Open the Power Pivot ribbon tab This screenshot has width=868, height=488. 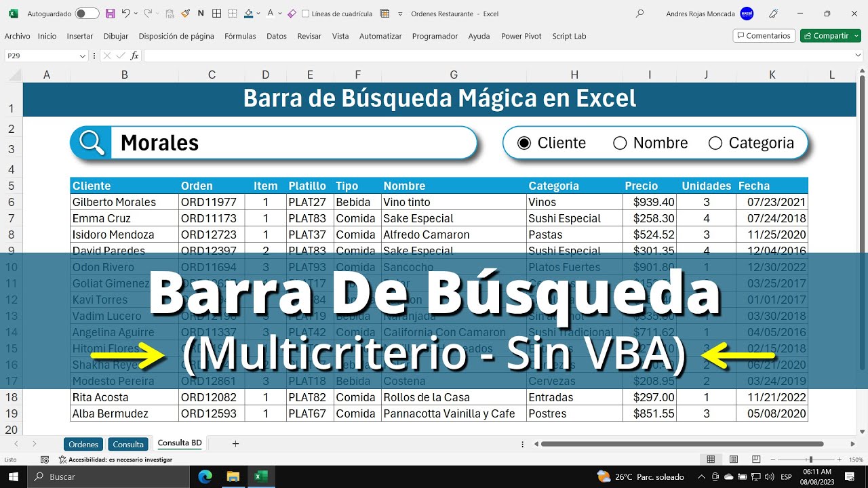(521, 36)
